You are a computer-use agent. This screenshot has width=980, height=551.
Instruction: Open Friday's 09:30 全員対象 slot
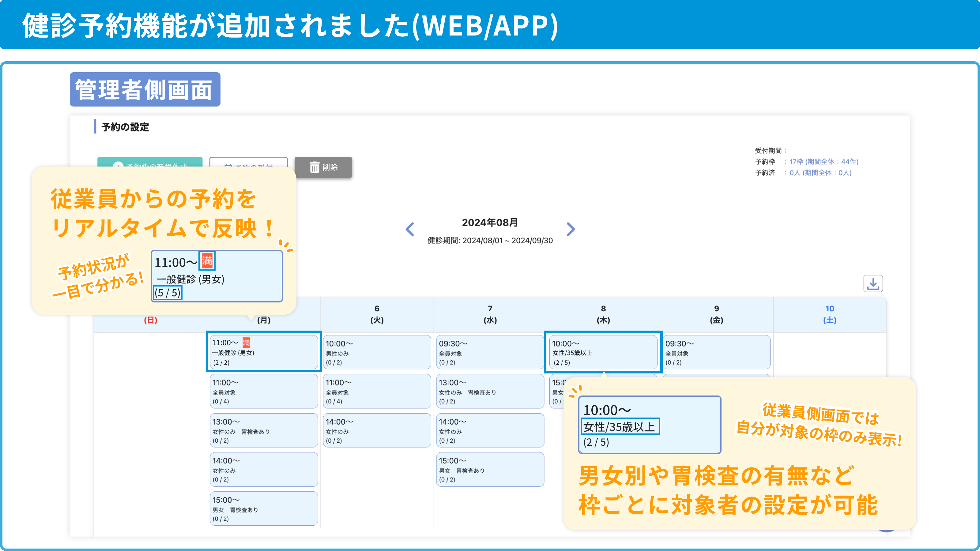tap(716, 352)
